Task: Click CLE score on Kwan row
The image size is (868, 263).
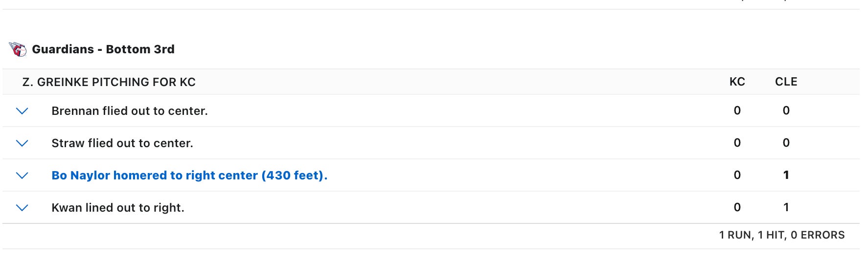Action: [786, 207]
